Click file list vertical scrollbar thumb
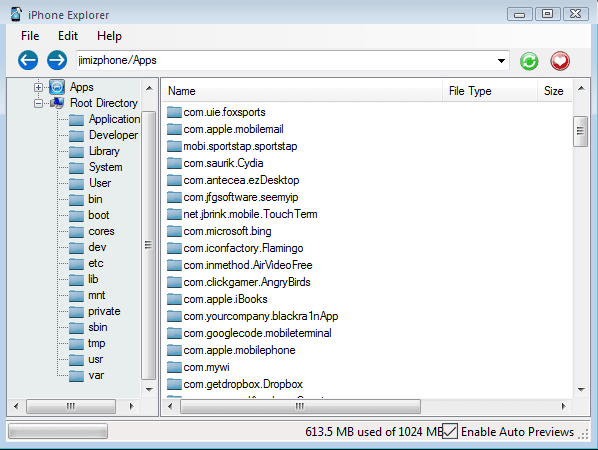The width and height of the screenshot is (598, 450). pyautogui.click(x=581, y=131)
